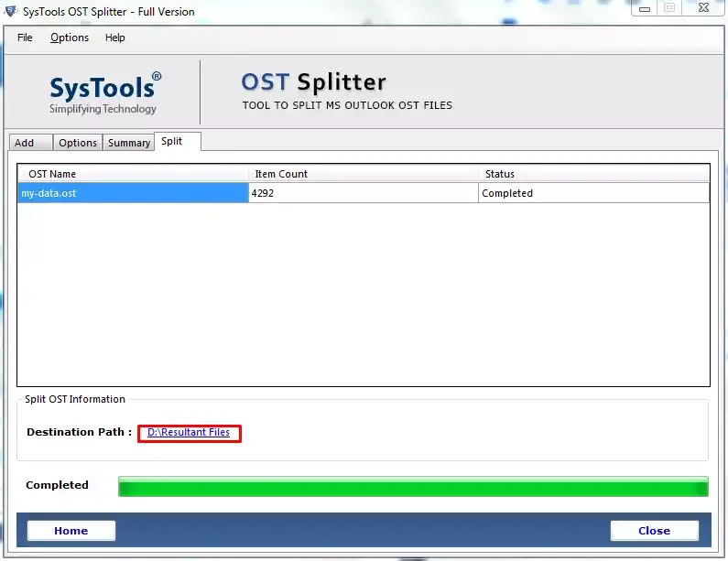Viewport: 728px width, 561px height.
Task: Switch to the Options tab
Action: pyautogui.click(x=78, y=143)
